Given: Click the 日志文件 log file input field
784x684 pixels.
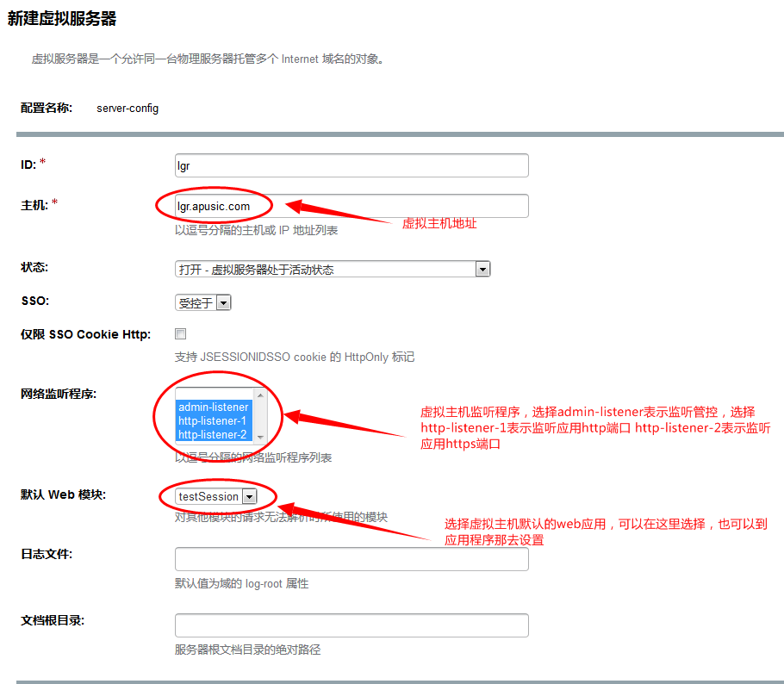Looking at the screenshot, I should (x=351, y=559).
